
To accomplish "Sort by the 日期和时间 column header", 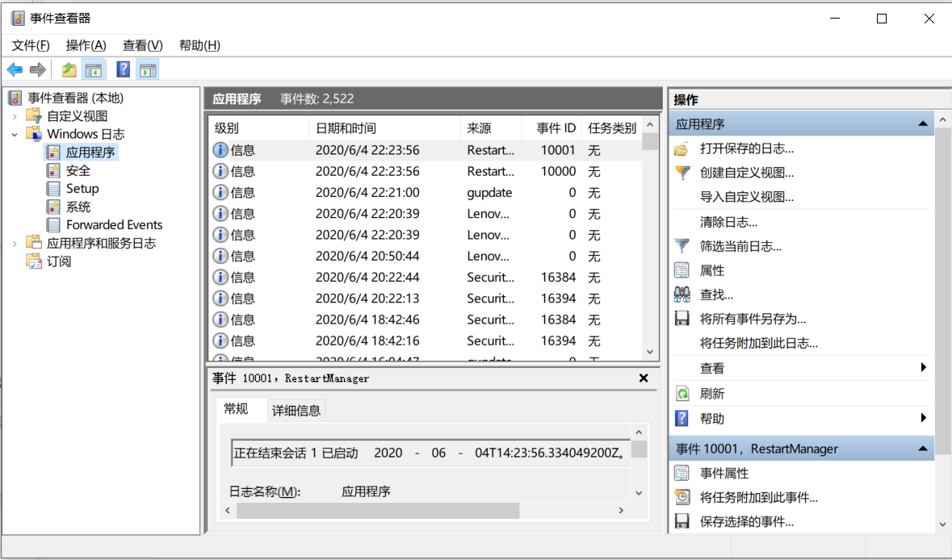I will point(385,128).
